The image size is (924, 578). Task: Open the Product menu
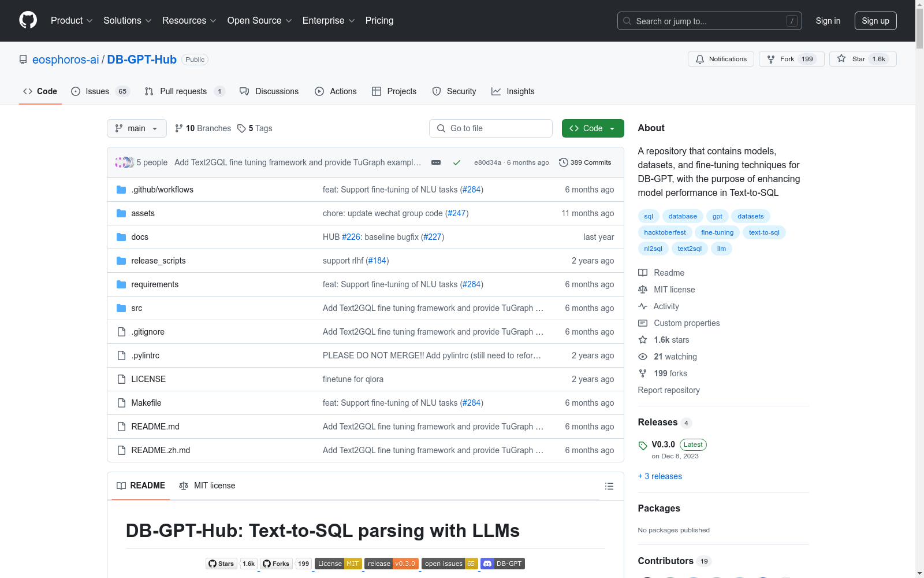(x=72, y=21)
